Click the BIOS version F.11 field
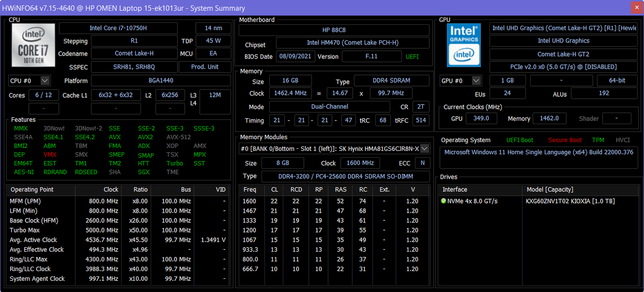Image resolution: width=644 pixels, height=292 pixels. 371,56
